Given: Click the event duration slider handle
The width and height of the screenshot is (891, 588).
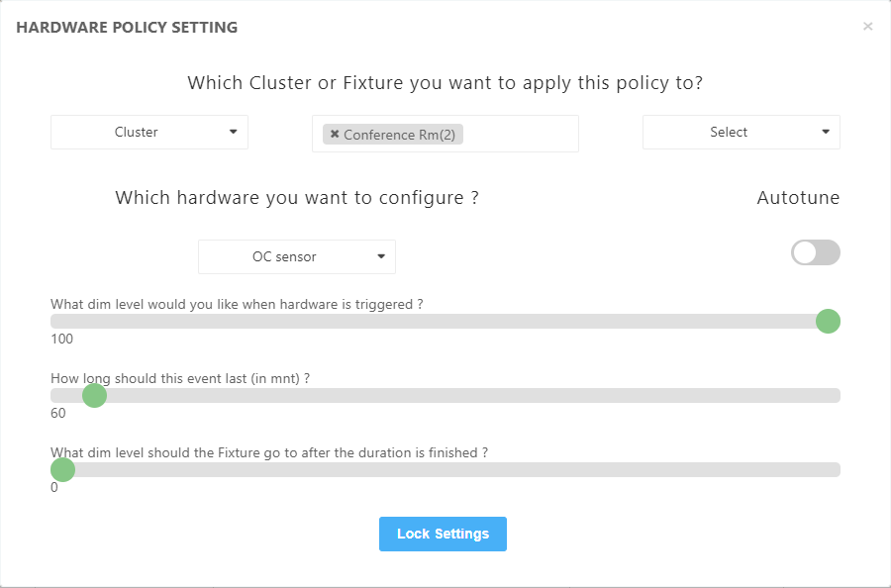Looking at the screenshot, I should [94, 395].
